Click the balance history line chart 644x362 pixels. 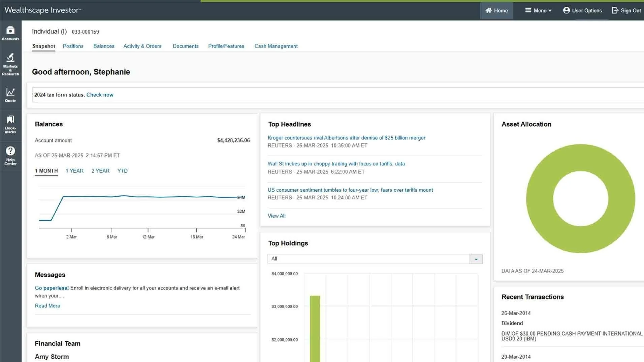pos(142,209)
